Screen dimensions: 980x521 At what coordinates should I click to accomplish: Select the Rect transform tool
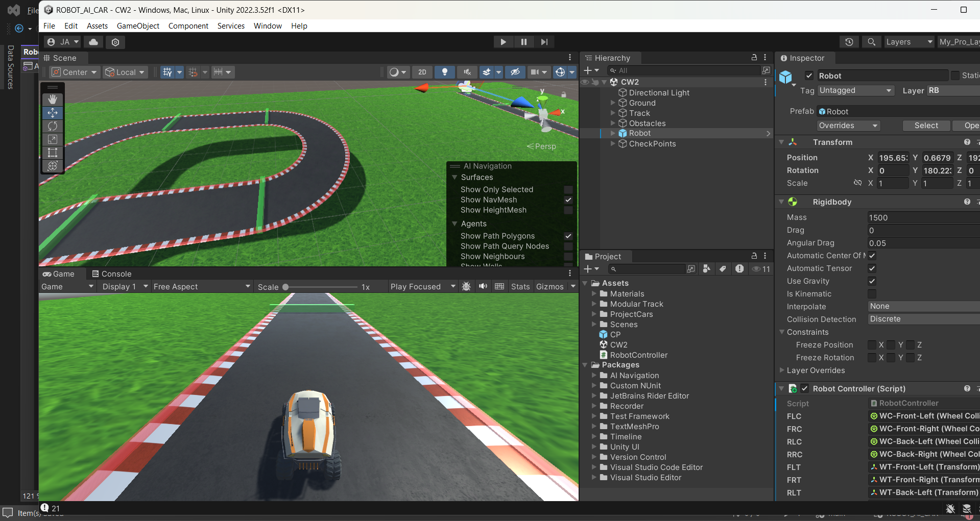click(x=53, y=153)
